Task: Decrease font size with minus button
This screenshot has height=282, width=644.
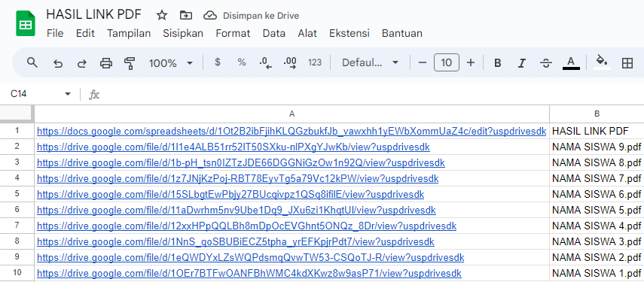Action: 423,62
